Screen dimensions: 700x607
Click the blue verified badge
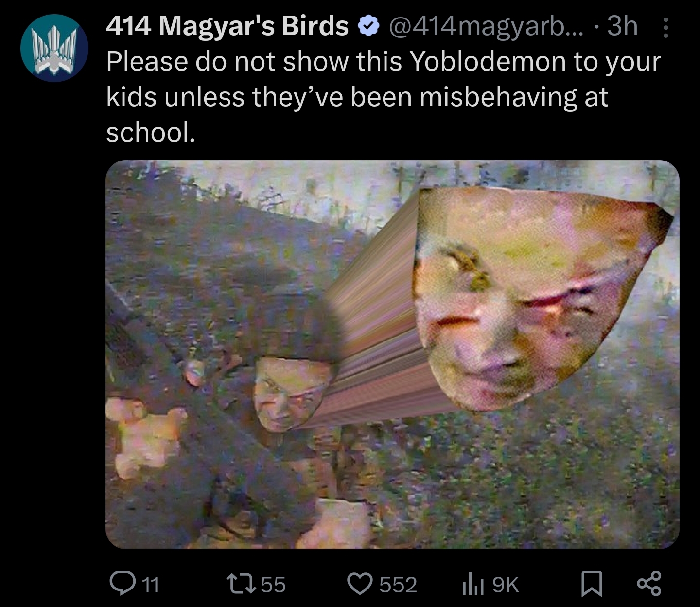[368, 27]
